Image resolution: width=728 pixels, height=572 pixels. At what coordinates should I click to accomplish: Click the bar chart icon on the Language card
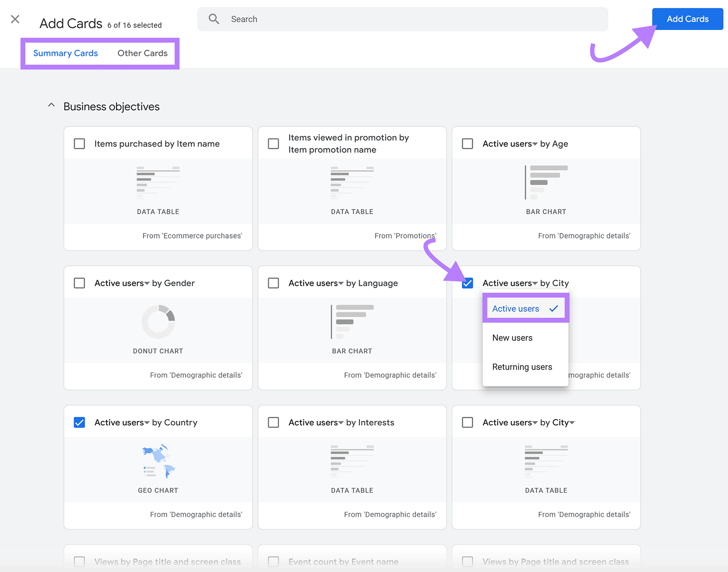[x=352, y=322]
